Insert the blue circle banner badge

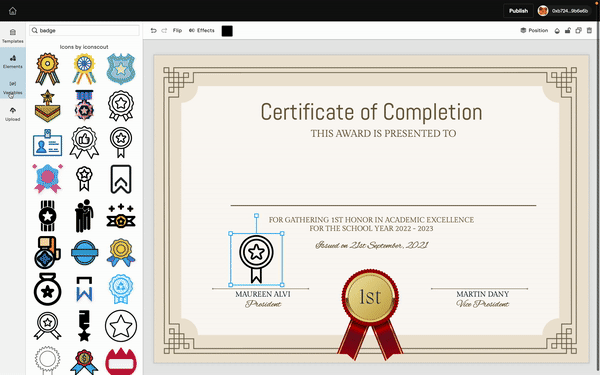tap(84, 253)
